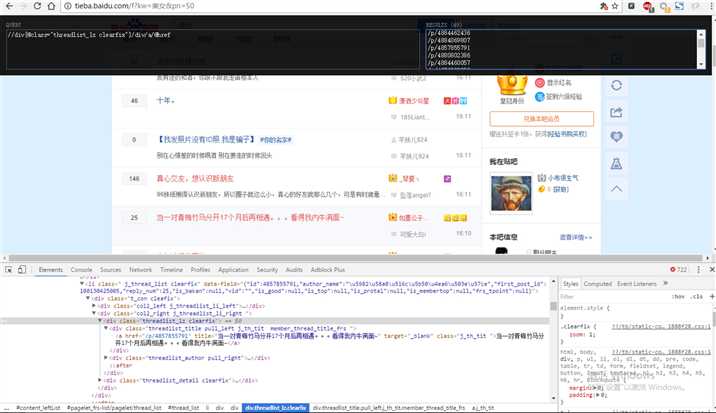
Task: Click breadcrumb #thread_list
Action: coord(184,408)
